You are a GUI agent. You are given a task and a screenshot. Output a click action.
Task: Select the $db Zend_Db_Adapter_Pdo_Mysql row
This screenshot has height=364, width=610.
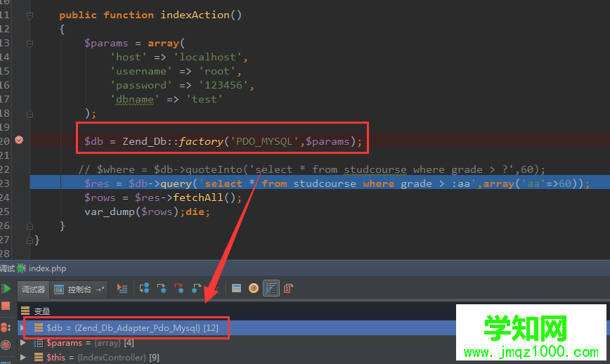238,328
